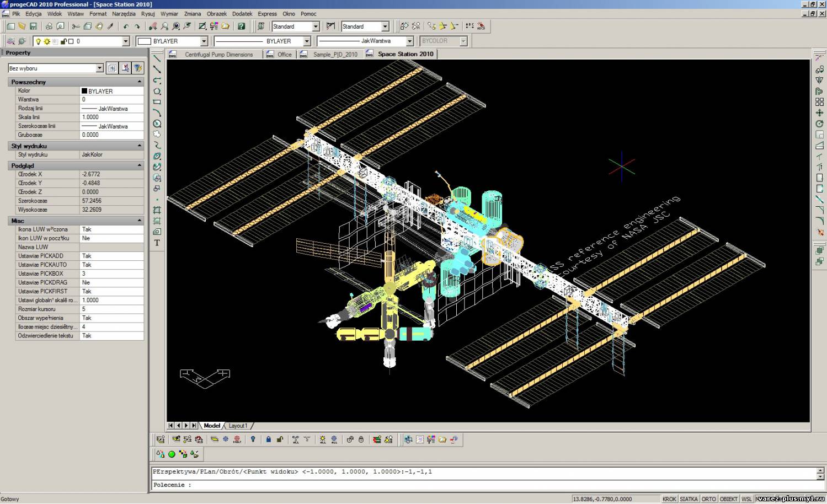The height and width of the screenshot is (504, 827).
Task: Activate the Text tool in draw toolbar
Action: 157,243
